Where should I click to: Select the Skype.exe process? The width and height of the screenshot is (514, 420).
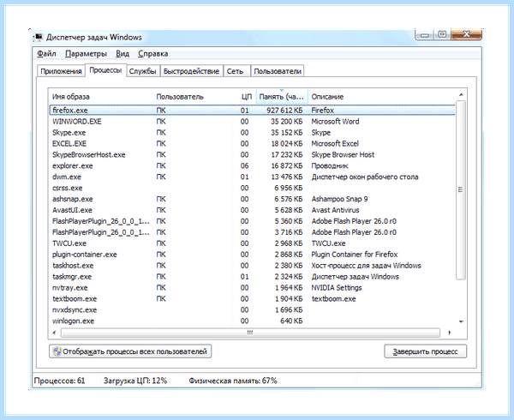pyautogui.click(x=253, y=133)
